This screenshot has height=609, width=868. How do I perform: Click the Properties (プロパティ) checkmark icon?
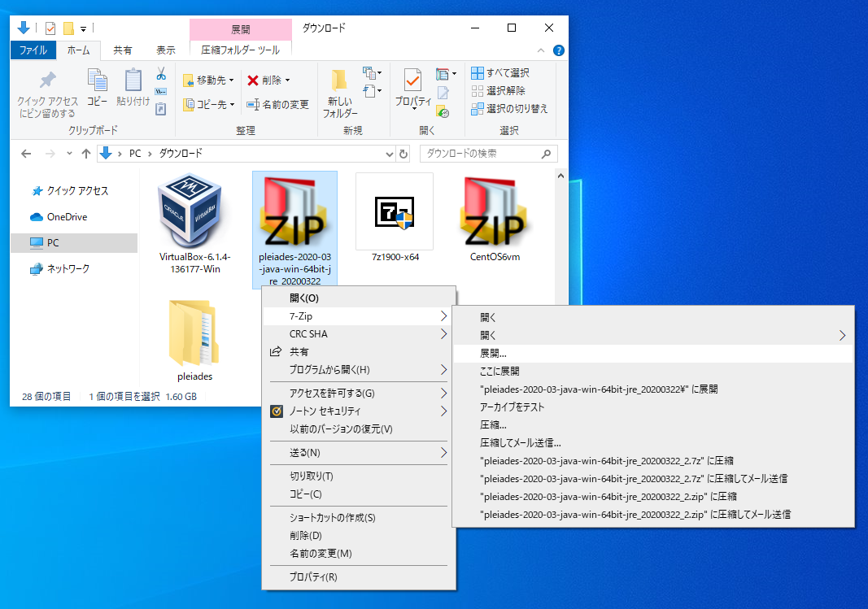pyautogui.click(x=412, y=80)
